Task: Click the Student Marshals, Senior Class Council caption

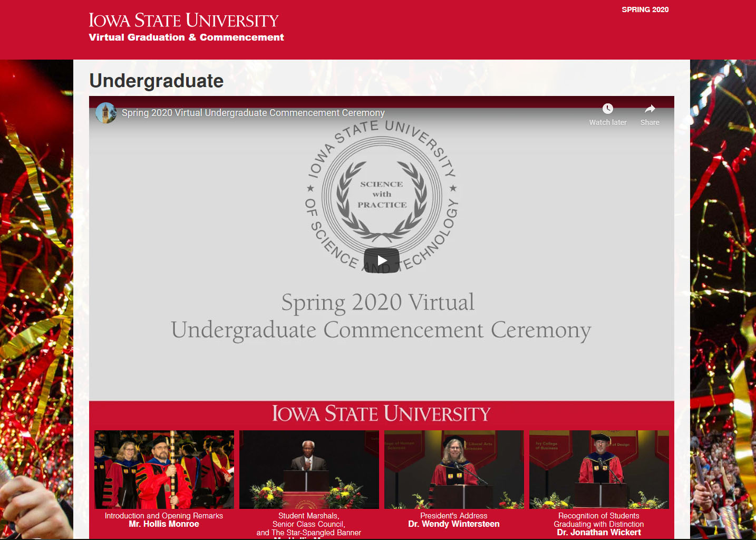Action: tap(309, 520)
